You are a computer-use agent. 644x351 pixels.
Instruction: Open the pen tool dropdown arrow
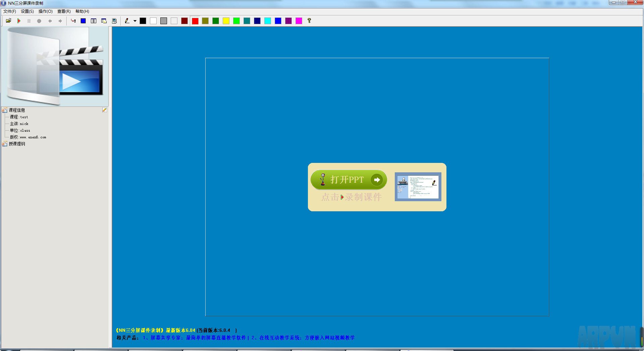(x=135, y=21)
